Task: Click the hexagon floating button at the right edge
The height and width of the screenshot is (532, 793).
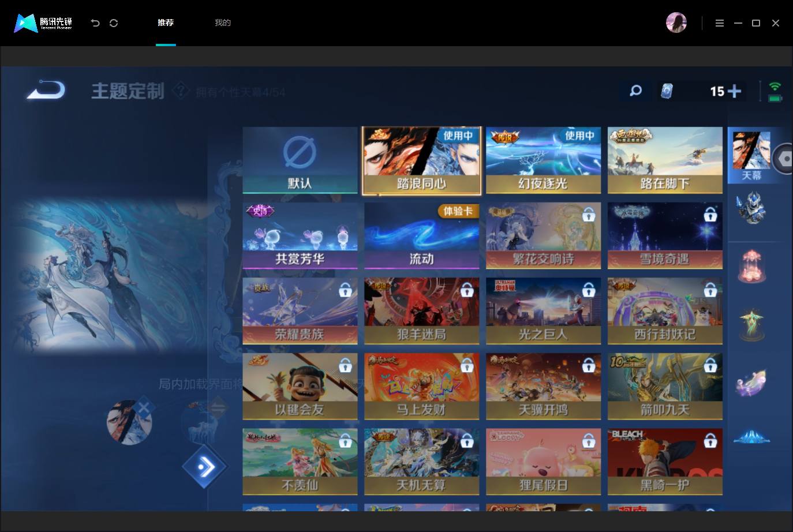Action: 783,159
